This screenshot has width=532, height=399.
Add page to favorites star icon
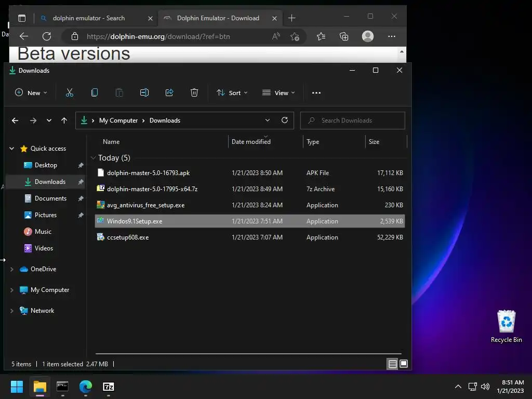coord(295,36)
